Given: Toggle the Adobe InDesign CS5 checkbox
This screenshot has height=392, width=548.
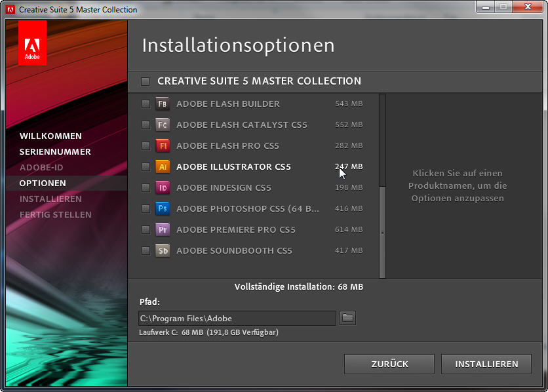Looking at the screenshot, I should (146, 187).
